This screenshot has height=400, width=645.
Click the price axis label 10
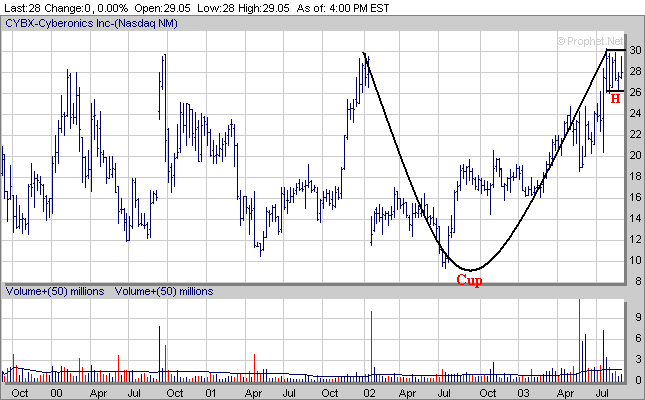635,260
